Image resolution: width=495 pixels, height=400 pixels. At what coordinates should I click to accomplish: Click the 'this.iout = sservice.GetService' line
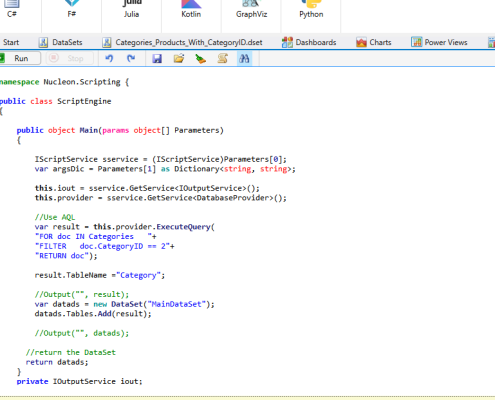pyautogui.click(x=147, y=188)
